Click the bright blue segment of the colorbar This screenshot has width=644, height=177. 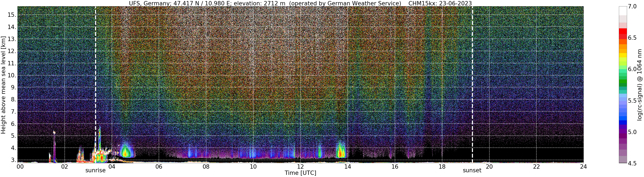(623, 118)
